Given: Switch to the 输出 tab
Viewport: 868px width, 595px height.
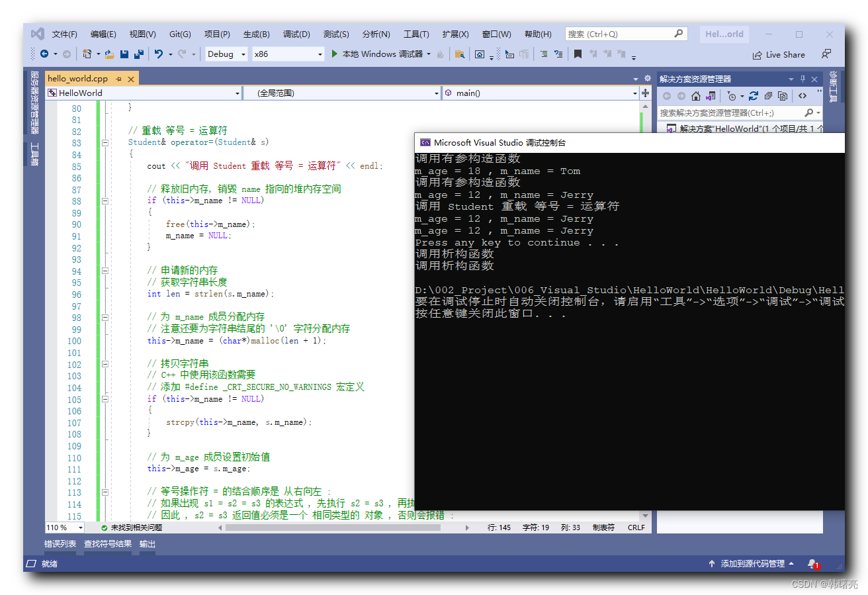Looking at the screenshot, I should pos(147,544).
